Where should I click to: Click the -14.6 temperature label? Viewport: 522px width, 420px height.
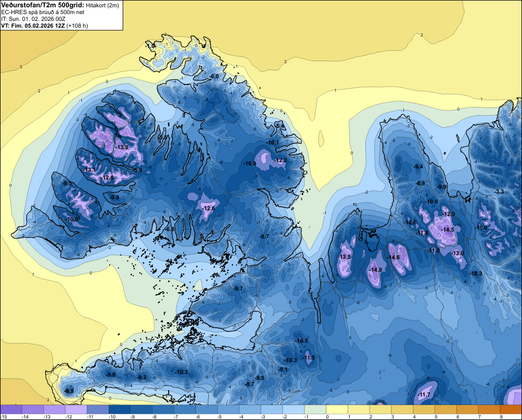click(394, 257)
